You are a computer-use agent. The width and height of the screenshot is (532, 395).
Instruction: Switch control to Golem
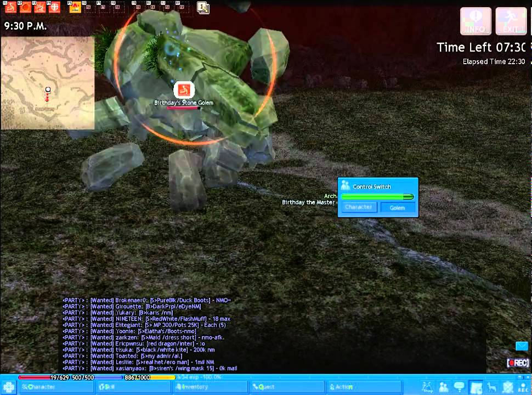click(397, 208)
